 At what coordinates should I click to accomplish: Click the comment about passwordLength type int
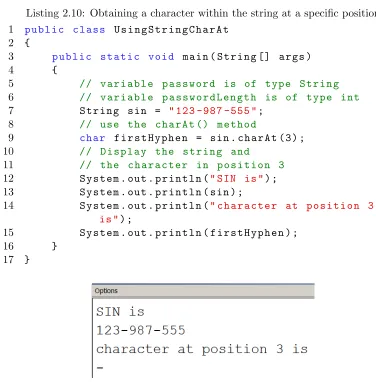pyautogui.click(x=220, y=97)
